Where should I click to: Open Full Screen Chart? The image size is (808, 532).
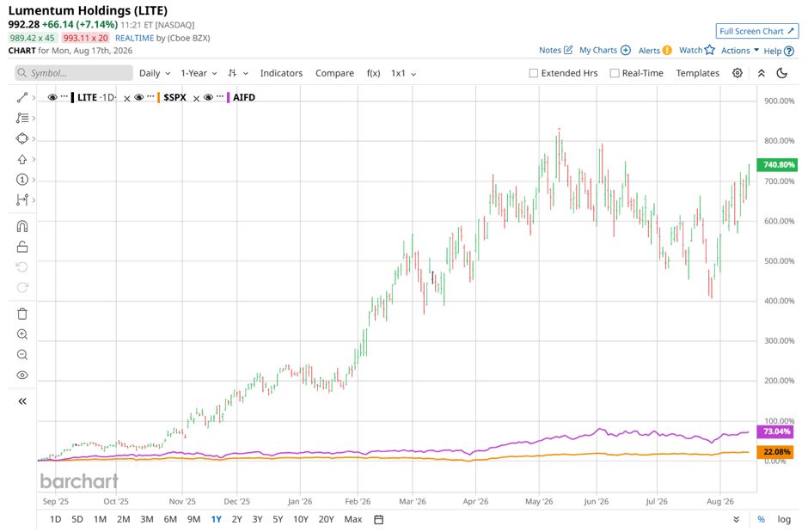pos(756,31)
